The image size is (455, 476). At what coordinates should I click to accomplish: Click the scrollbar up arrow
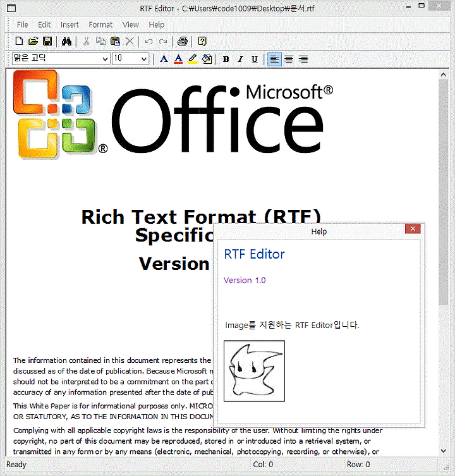pyautogui.click(x=443, y=75)
